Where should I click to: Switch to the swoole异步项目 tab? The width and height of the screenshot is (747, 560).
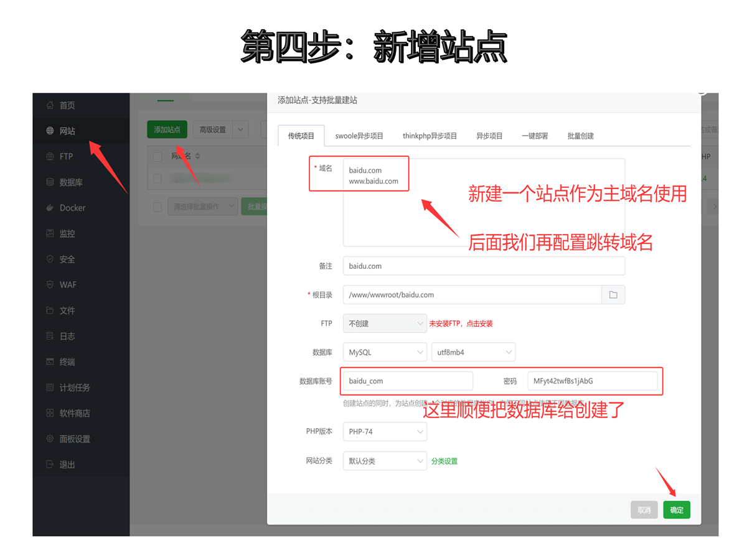359,136
